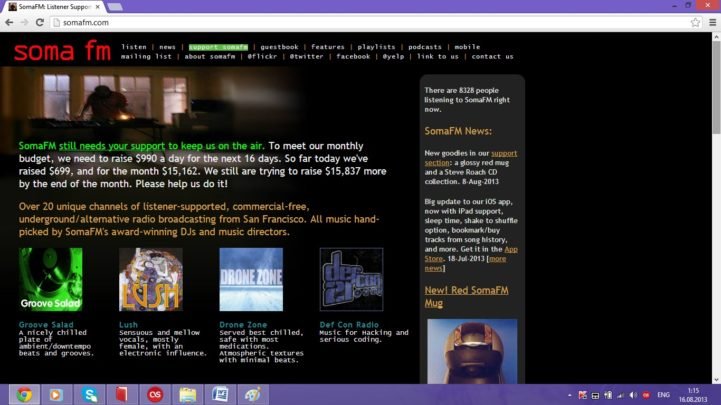This screenshot has height=405, width=721.
Task: Open Groove Salad channel thumbnail
Action: (x=51, y=280)
